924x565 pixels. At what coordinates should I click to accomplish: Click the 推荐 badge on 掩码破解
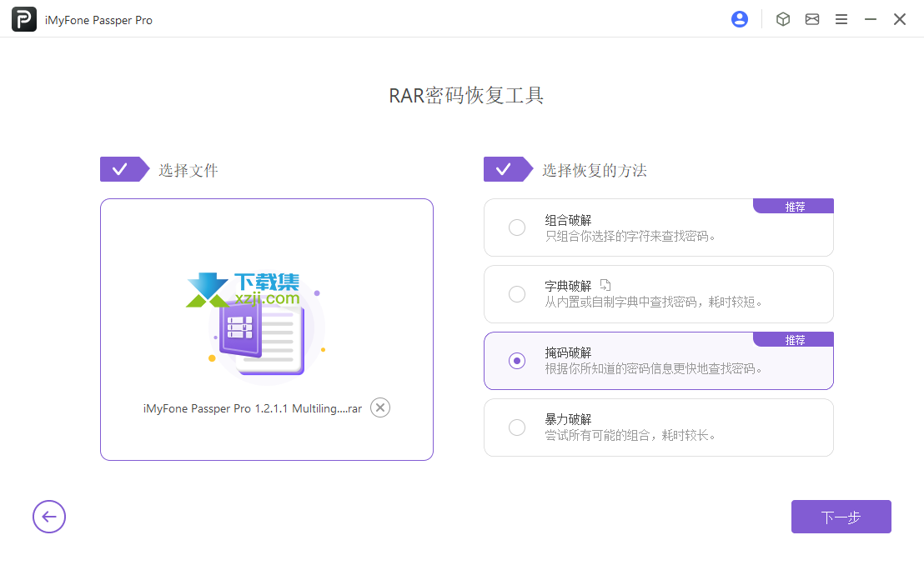794,339
